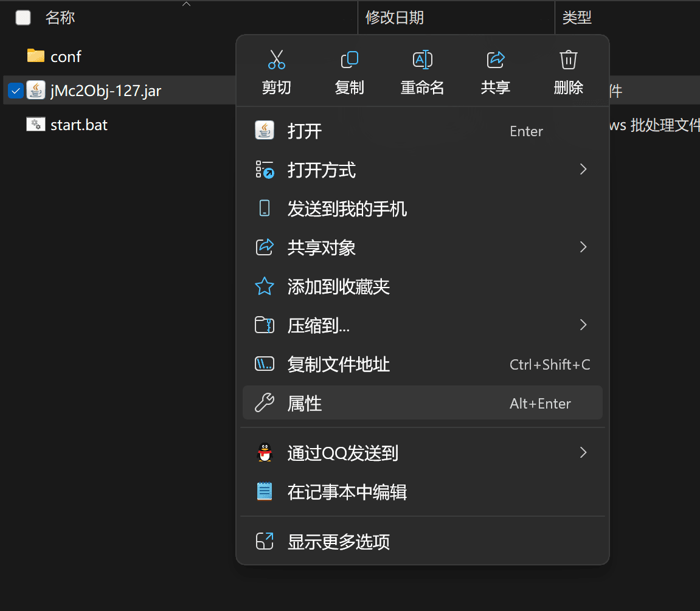700x611 pixels.
Task: Uncheck the jMc2Obj-127.jar checkbox
Action: (x=16, y=91)
